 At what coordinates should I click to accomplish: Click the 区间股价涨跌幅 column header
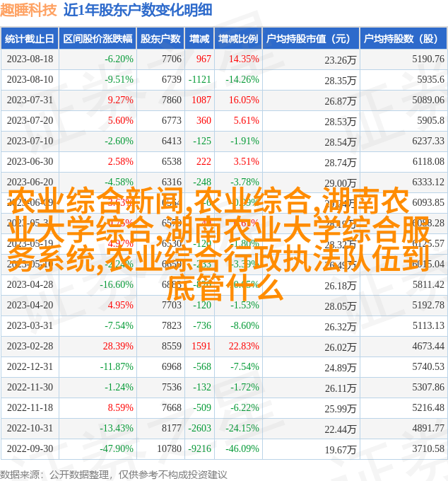pyautogui.click(x=98, y=39)
